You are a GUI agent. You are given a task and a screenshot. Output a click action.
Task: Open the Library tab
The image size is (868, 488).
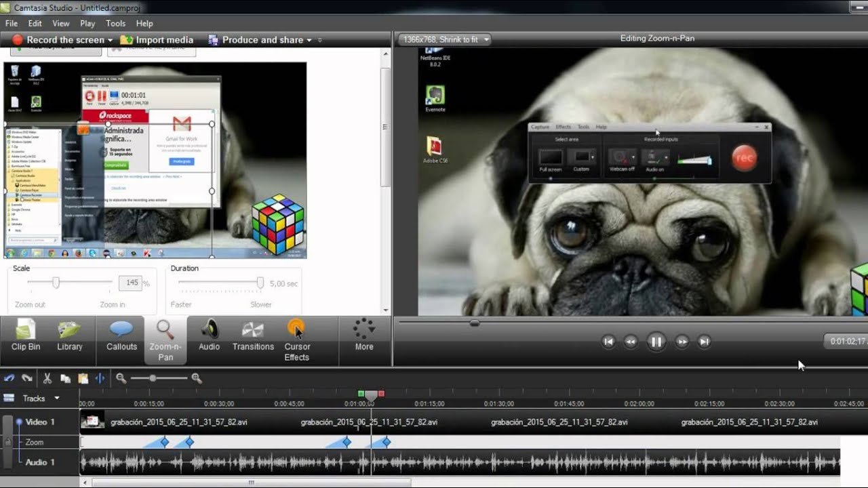[x=69, y=335]
